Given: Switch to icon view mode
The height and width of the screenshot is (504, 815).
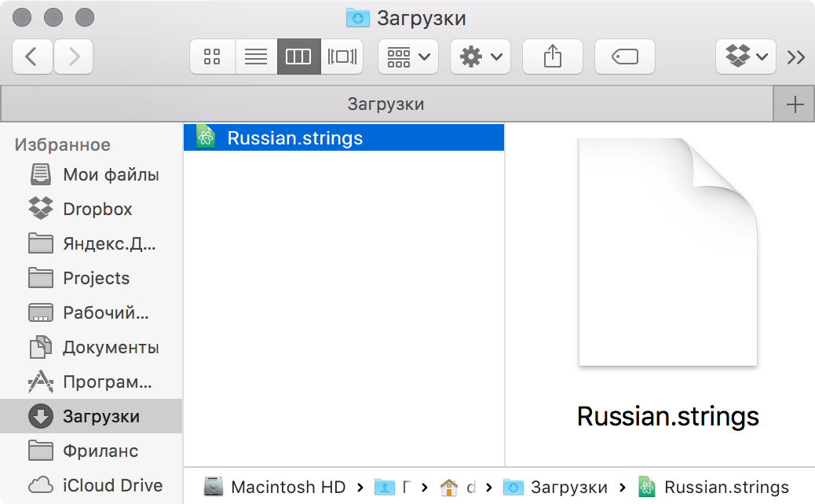Looking at the screenshot, I should click(212, 57).
